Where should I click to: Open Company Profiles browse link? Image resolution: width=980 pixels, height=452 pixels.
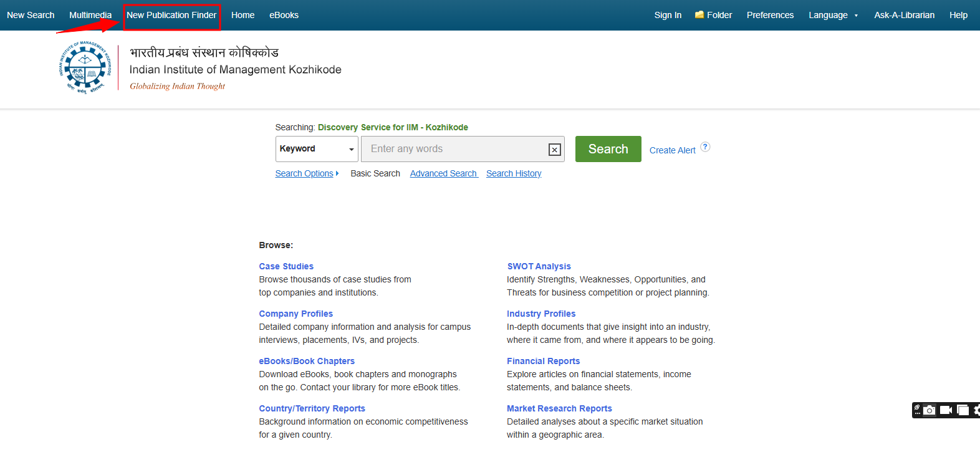coord(295,314)
